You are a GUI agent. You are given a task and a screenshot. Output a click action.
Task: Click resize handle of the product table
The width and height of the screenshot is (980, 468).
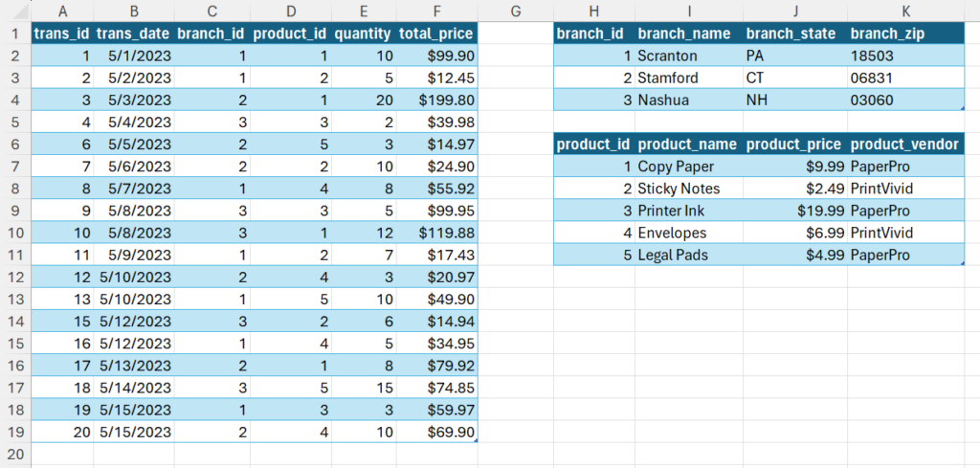tap(962, 263)
